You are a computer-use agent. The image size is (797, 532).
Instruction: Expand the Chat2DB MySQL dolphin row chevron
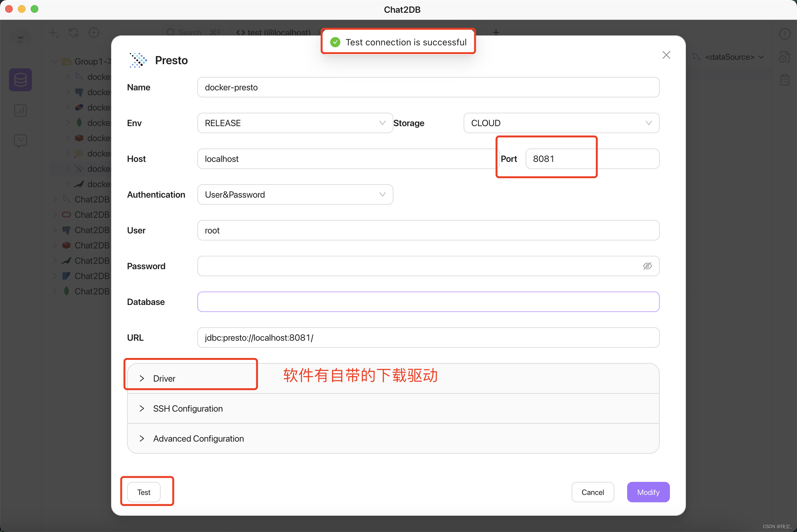pos(55,199)
